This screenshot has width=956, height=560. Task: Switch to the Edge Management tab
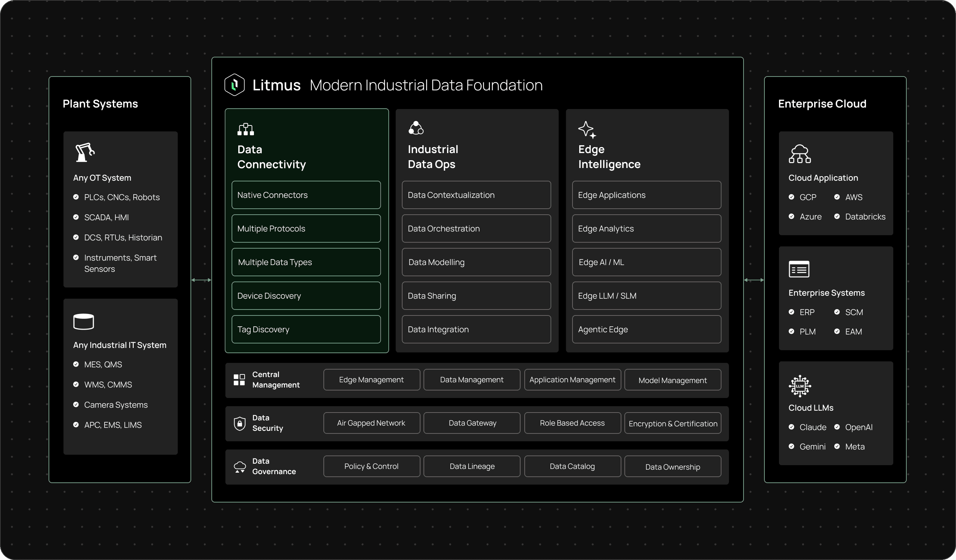click(x=372, y=380)
